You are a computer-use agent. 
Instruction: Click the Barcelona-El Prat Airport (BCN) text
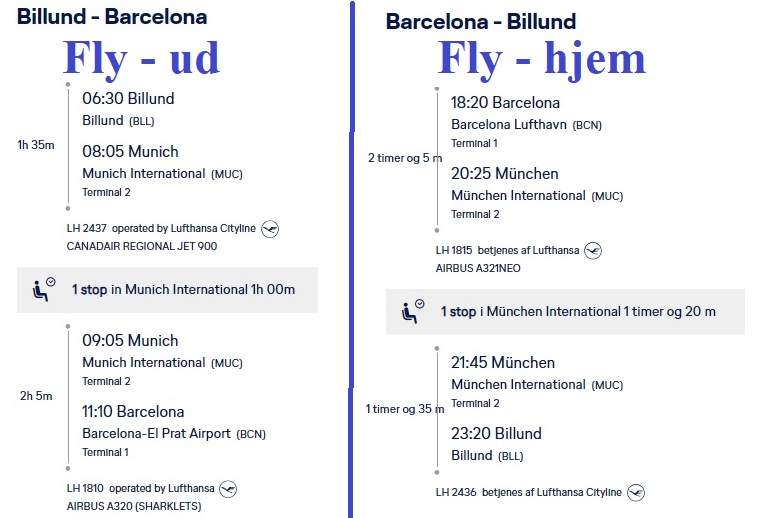coord(174,434)
